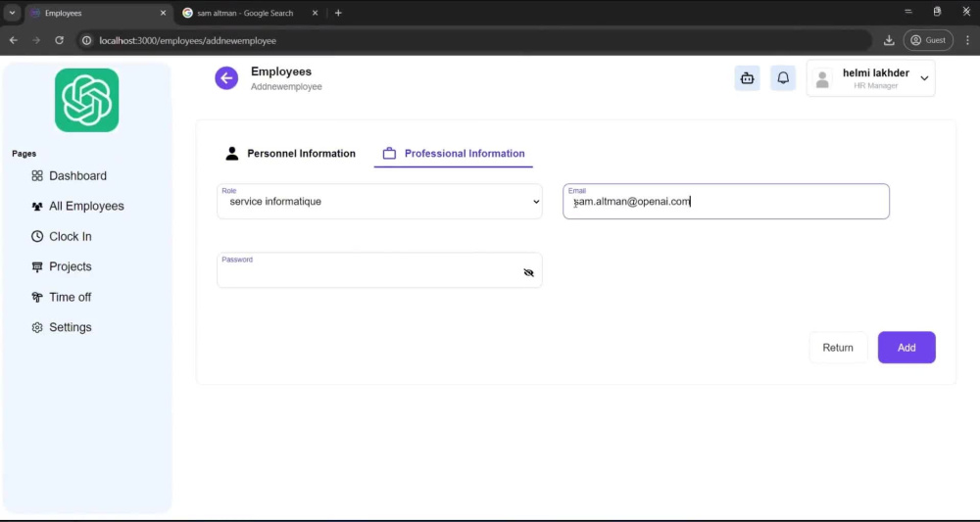Open the notifications bell icon
The image size is (980, 522).
(782, 78)
